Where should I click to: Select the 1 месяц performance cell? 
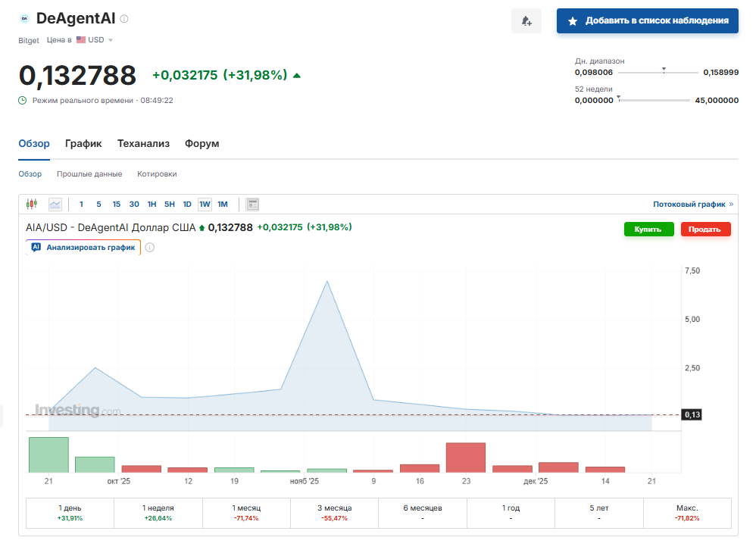tap(246, 513)
